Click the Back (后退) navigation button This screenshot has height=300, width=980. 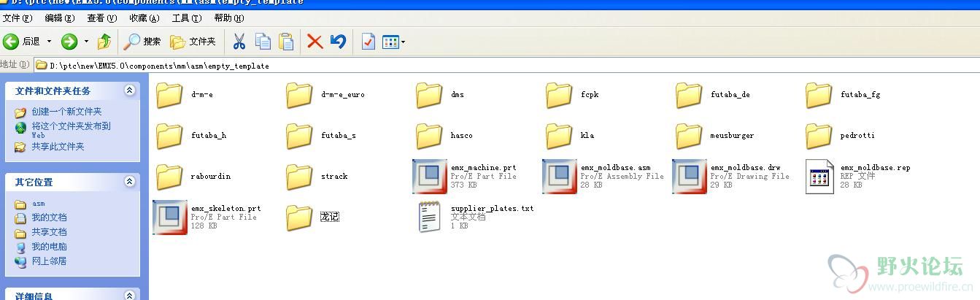point(22,42)
